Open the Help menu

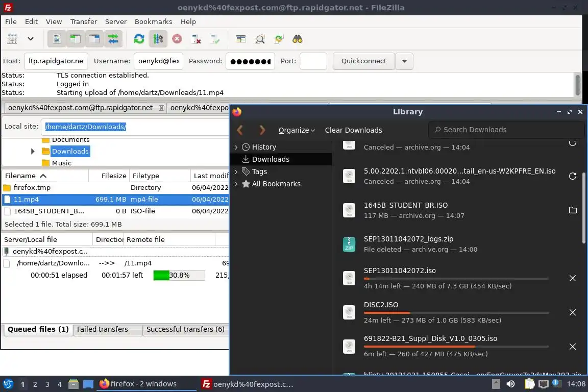click(188, 21)
